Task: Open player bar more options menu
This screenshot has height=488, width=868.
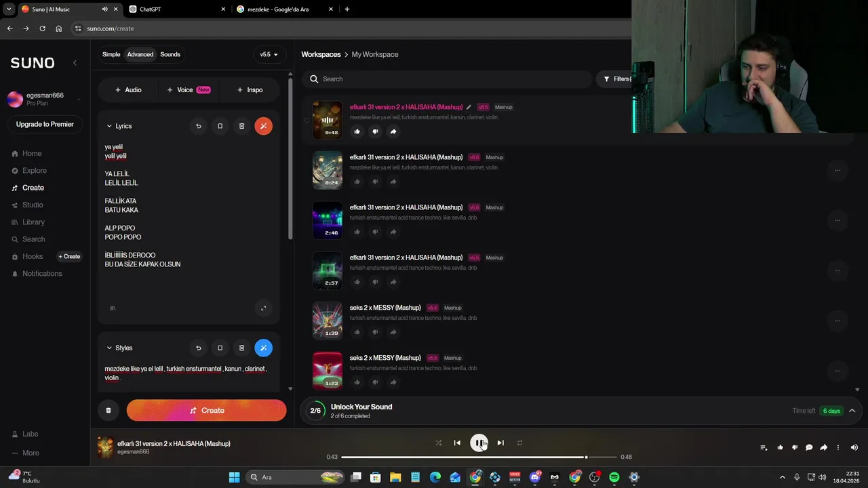Action: click(838, 447)
